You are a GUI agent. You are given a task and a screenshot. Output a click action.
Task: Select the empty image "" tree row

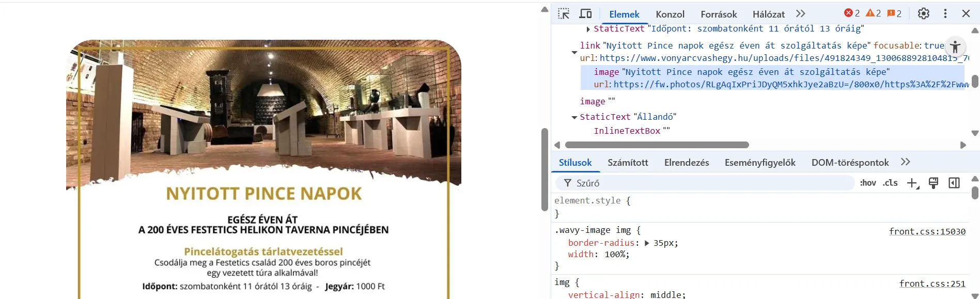(x=597, y=102)
